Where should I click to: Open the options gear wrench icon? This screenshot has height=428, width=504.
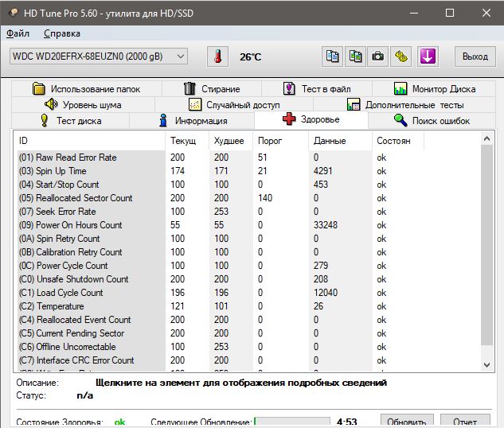pyautogui.click(x=400, y=56)
